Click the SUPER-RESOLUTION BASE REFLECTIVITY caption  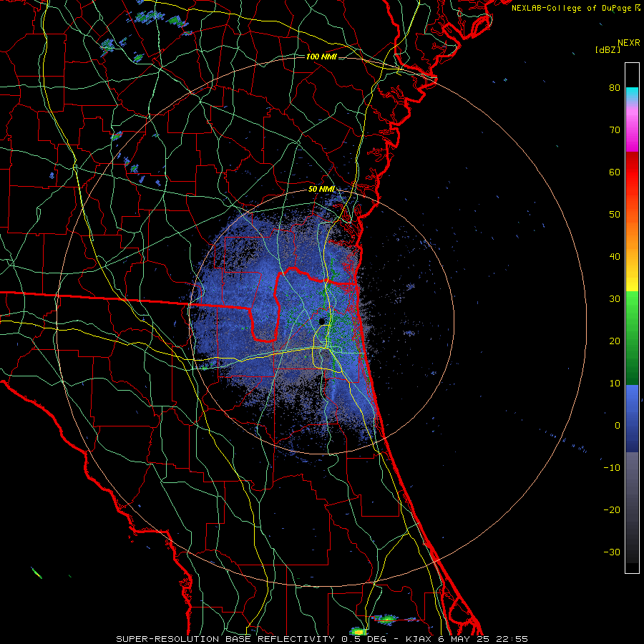pyautogui.click(x=225, y=639)
